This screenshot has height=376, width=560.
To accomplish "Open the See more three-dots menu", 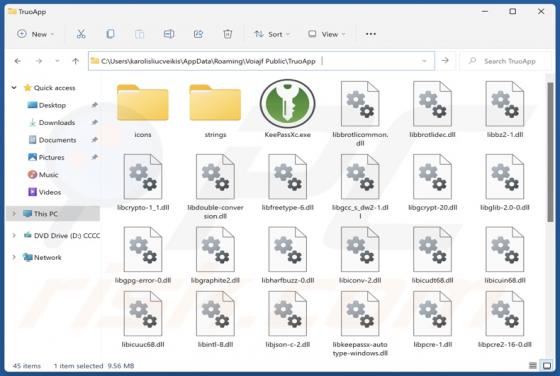I will pos(371,34).
